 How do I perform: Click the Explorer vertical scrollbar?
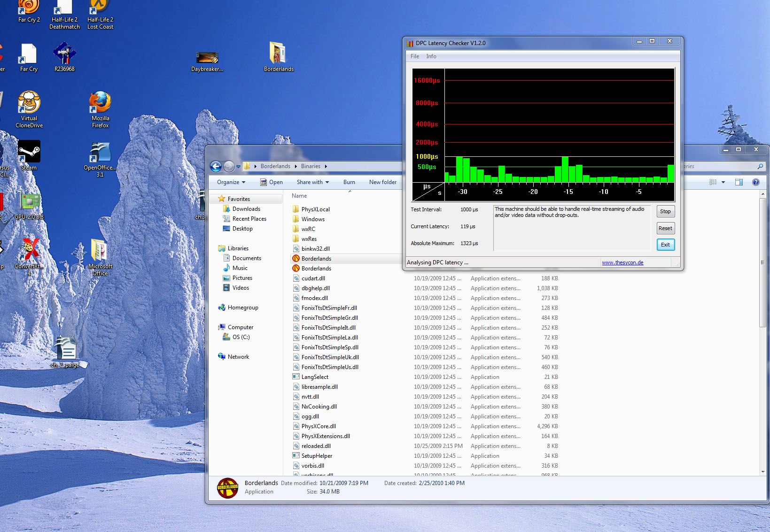[x=762, y=263]
